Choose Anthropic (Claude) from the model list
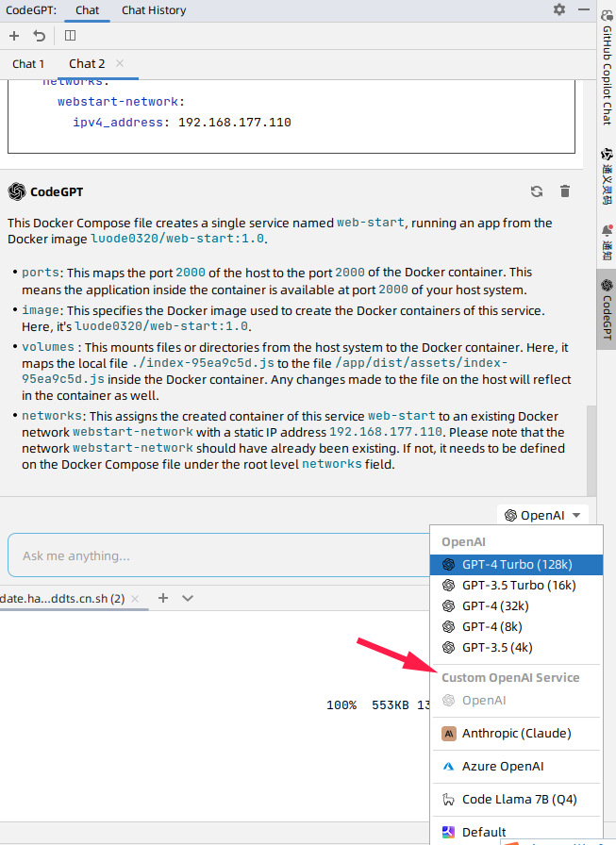 click(x=516, y=733)
